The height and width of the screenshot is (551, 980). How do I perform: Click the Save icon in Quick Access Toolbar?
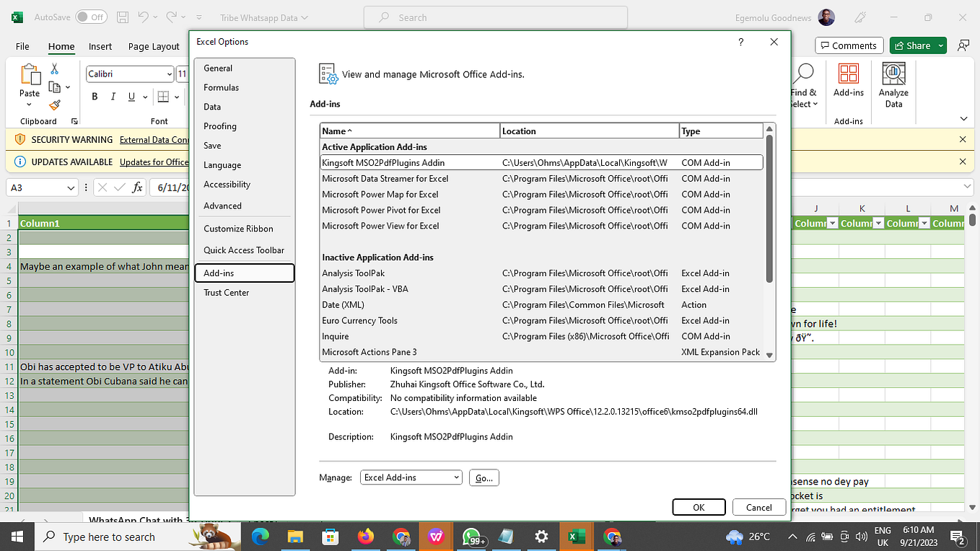coord(122,17)
